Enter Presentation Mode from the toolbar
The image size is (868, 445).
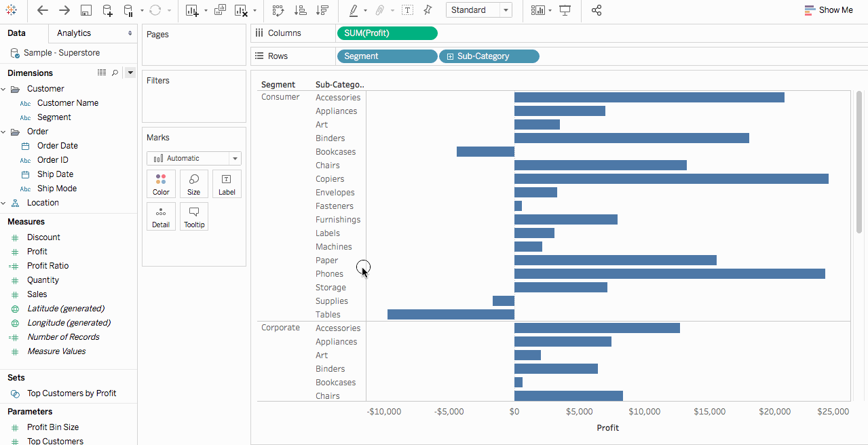565,10
